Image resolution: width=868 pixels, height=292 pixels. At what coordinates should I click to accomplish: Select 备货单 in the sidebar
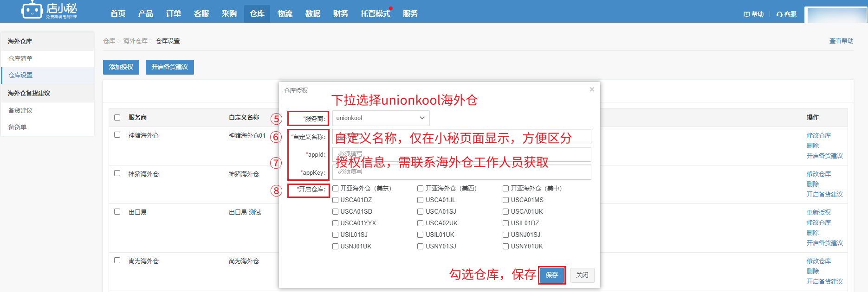(x=47, y=127)
